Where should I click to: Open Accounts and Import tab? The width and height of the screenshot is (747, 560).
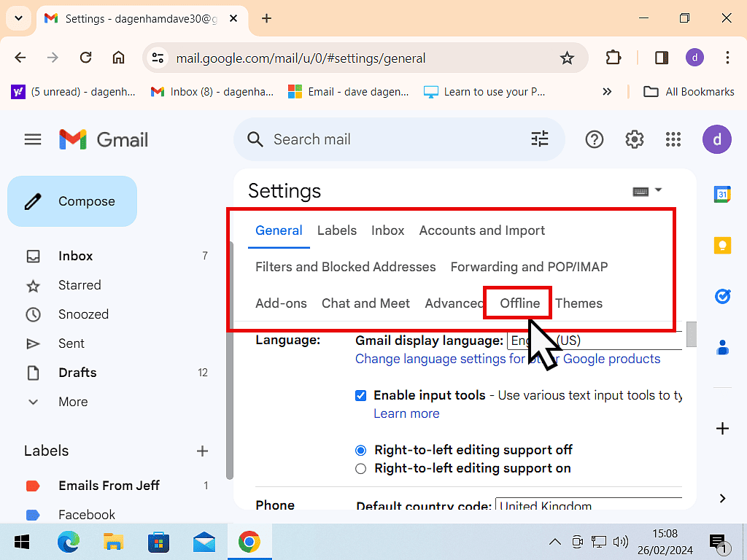[481, 230]
